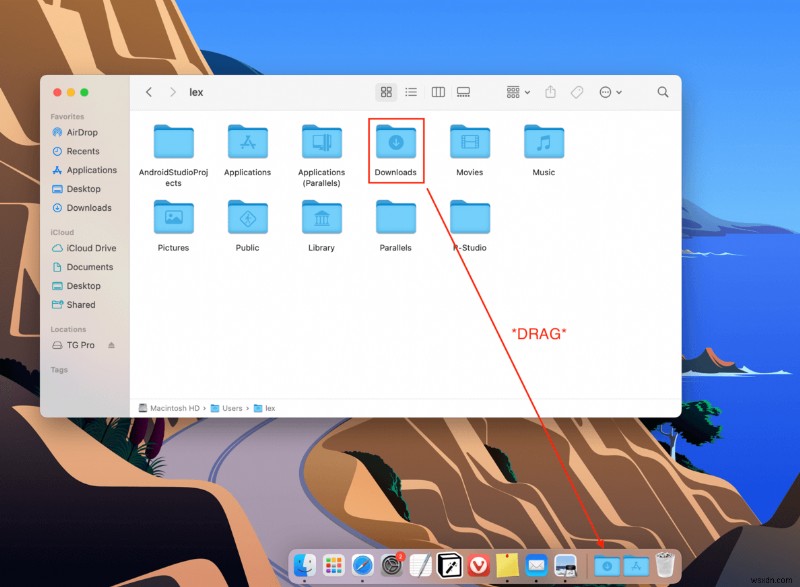Viewport: 800px width, 587px height.
Task: Open iCloud Drive in the sidebar
Action: coord(88,248)
